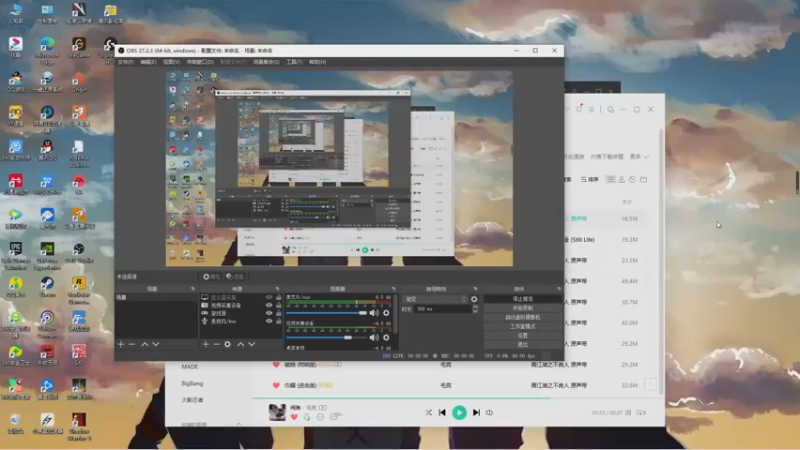This screenshot has height=450, width=800.
Task: Adjust the transition duration stepper arrows
Action: tap(475, 309)
